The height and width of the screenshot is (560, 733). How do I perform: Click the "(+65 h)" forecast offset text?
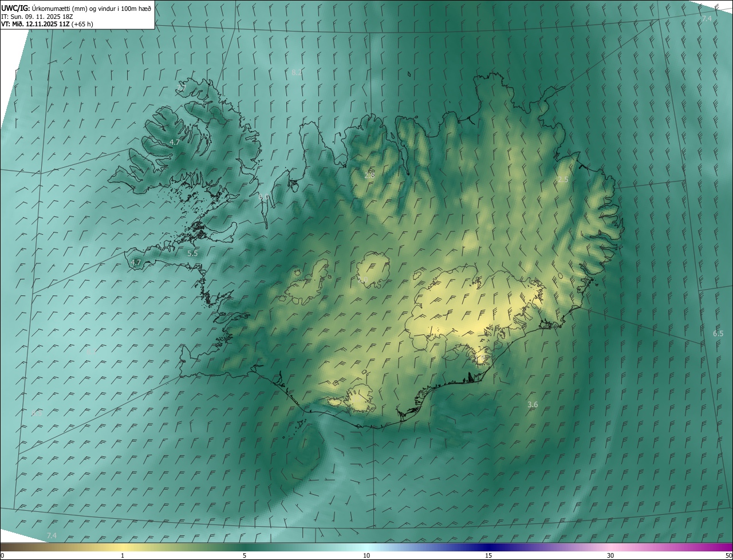[82, 24]
